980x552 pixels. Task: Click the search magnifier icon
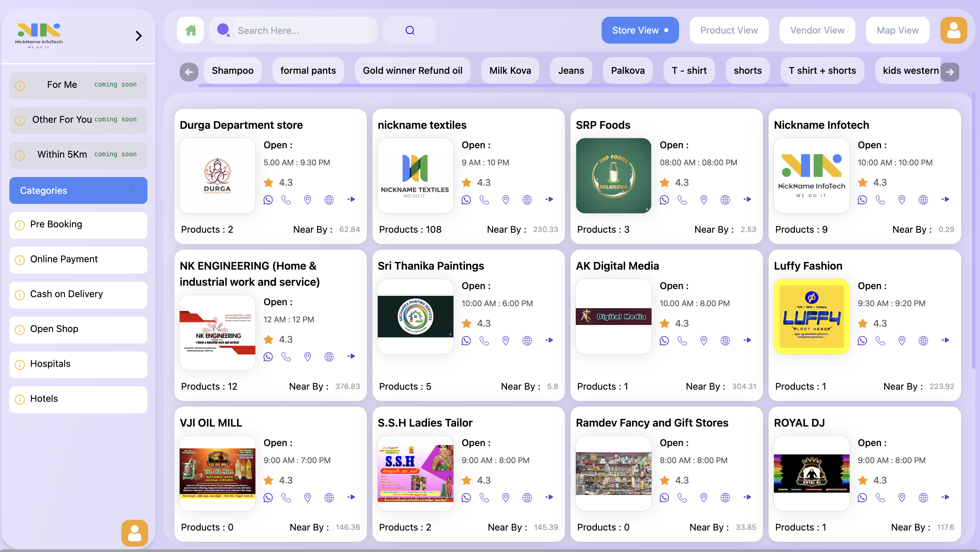409,30
